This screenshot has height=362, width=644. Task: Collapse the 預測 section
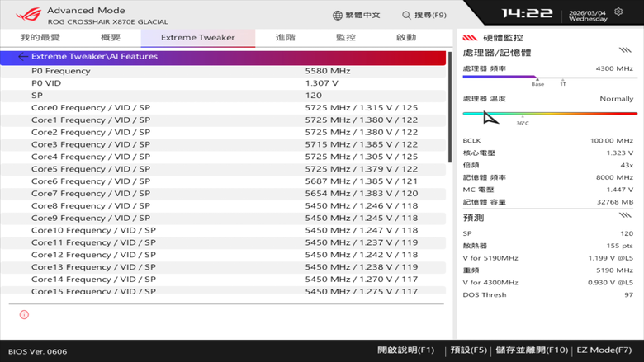(625, 215)
